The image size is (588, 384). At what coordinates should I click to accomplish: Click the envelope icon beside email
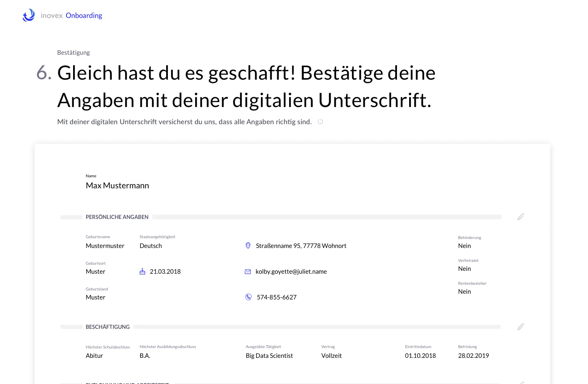(x=248, y=272)
